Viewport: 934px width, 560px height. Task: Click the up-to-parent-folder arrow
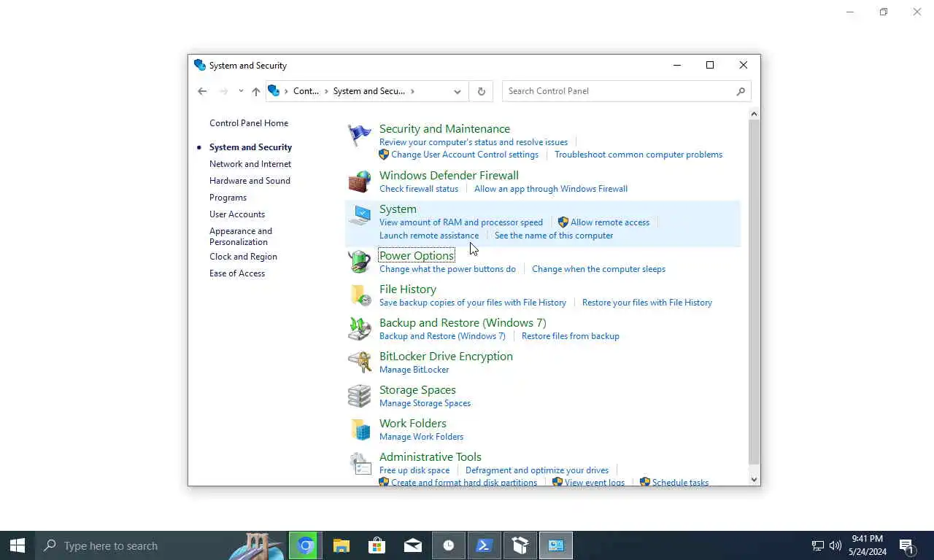pos(256,91)
